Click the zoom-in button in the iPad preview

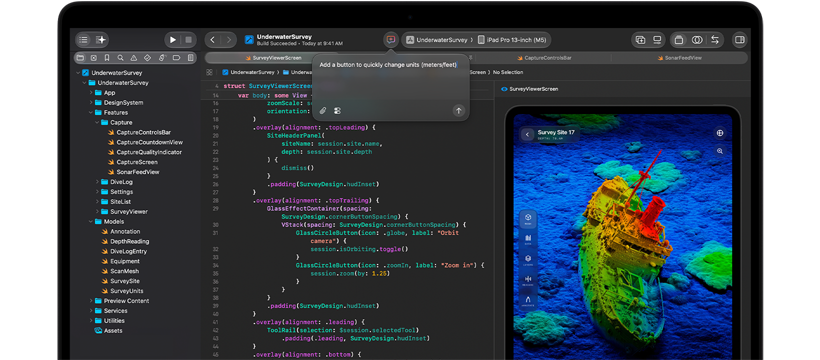[x=720, y=151]
